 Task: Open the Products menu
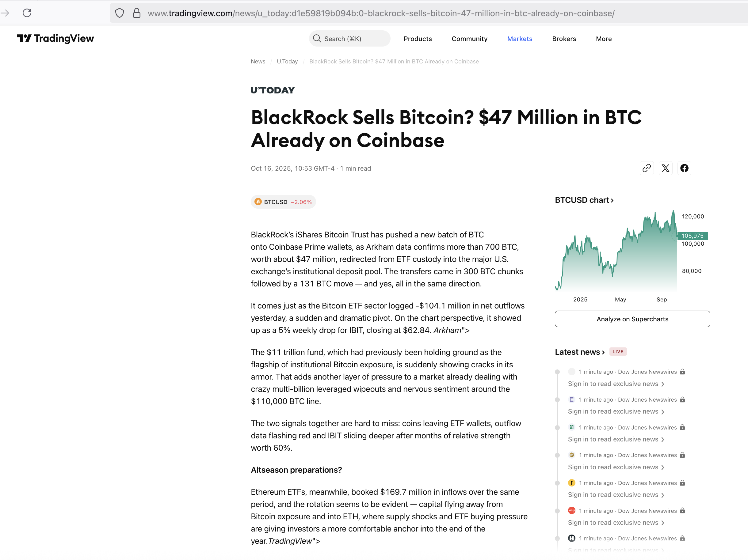418,39
